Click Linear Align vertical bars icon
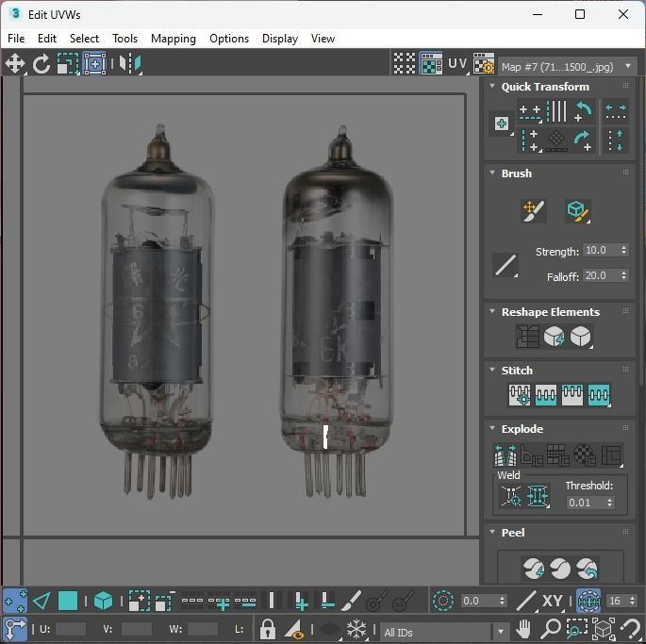This screenshot has height=644, width=646. (x=556, y=111)
